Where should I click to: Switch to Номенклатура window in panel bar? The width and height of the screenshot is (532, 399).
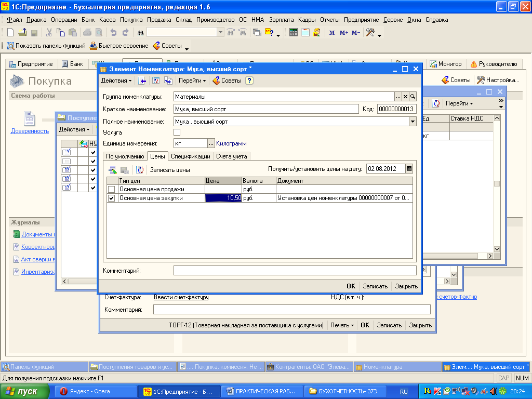tap(397, 367)
